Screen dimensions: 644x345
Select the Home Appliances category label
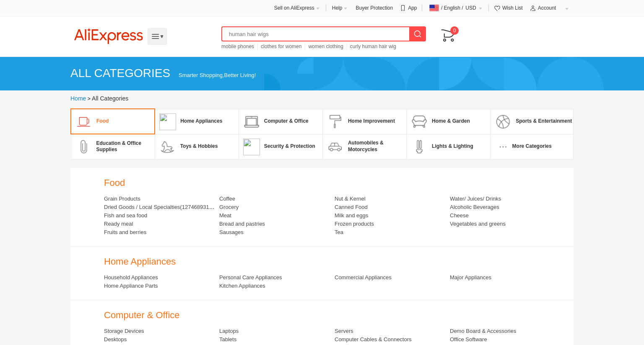201,121
